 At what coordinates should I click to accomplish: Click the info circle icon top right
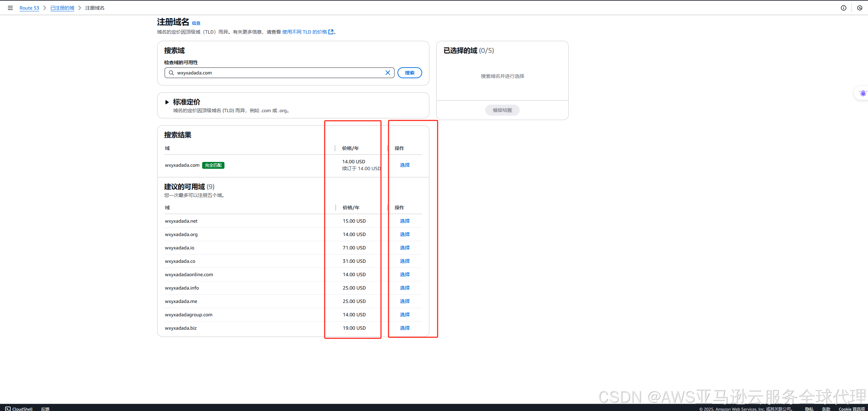tap(843, 8)
